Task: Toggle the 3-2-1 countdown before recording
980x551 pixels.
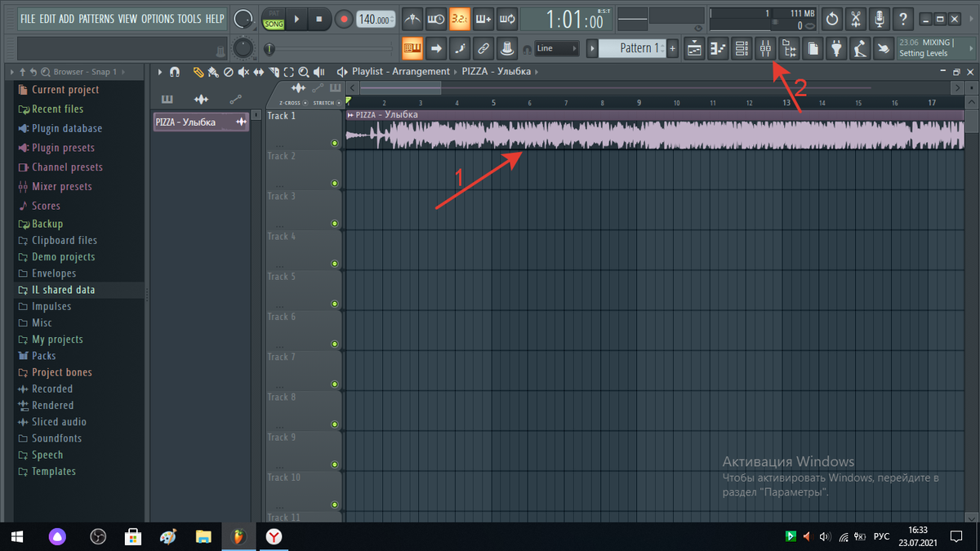Action: pos(460,19)
